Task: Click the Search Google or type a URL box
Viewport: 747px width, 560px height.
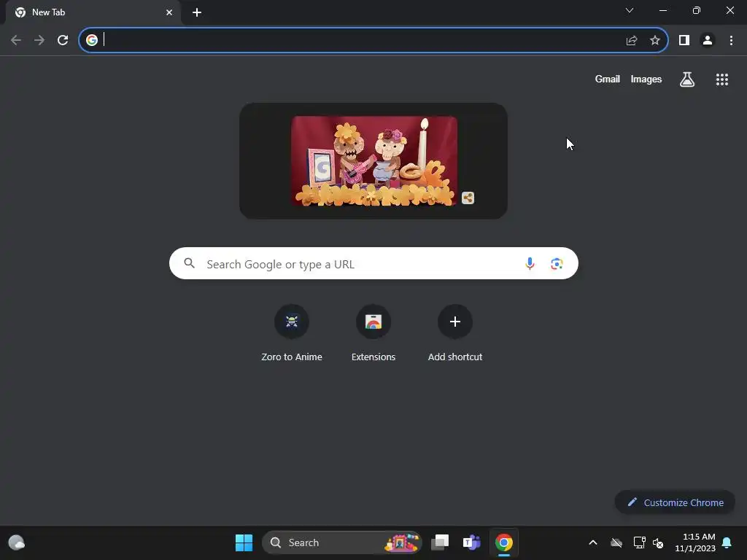Action: [373, 263]
